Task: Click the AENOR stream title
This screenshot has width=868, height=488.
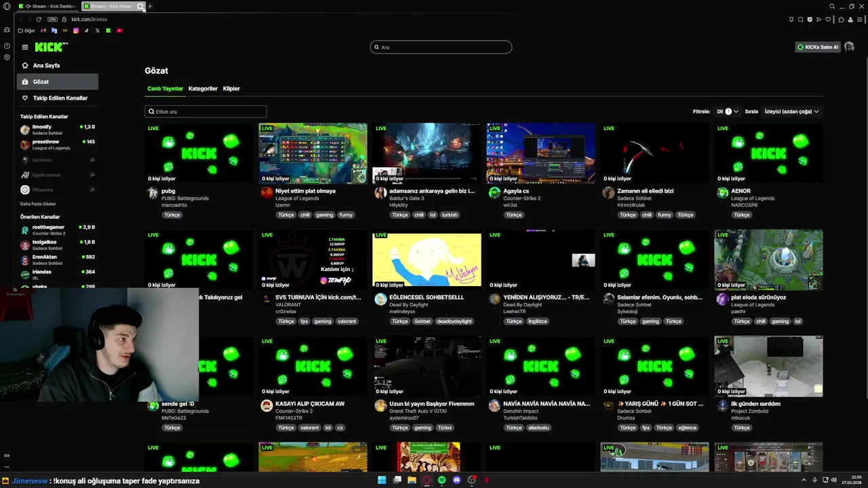Action: (741, 191)
